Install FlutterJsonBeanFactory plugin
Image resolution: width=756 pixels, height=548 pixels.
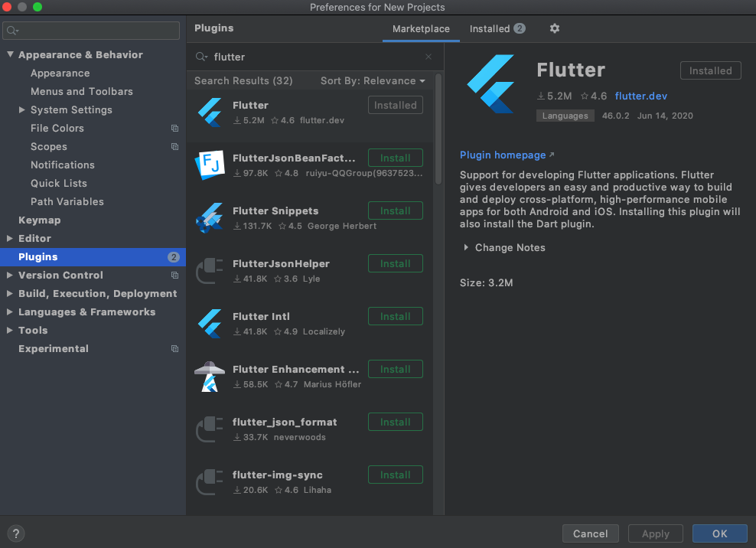(x=396, y=158)
